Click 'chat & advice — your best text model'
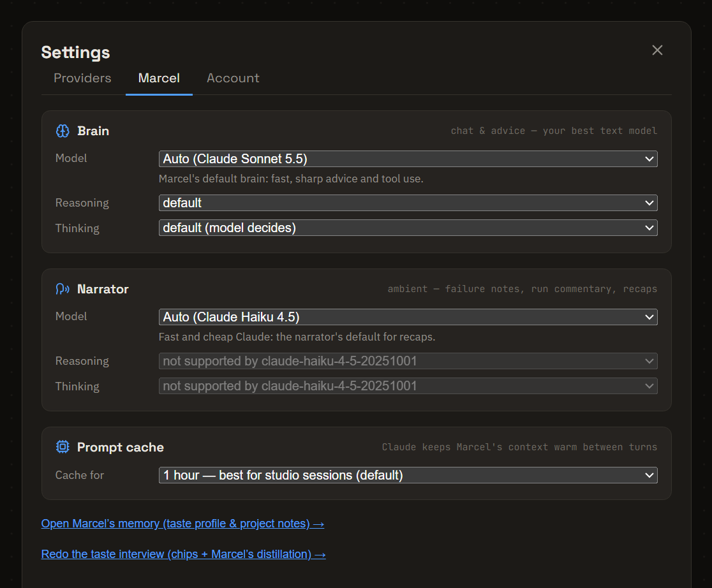The image size is (712, 588). (x=554, y=131)
